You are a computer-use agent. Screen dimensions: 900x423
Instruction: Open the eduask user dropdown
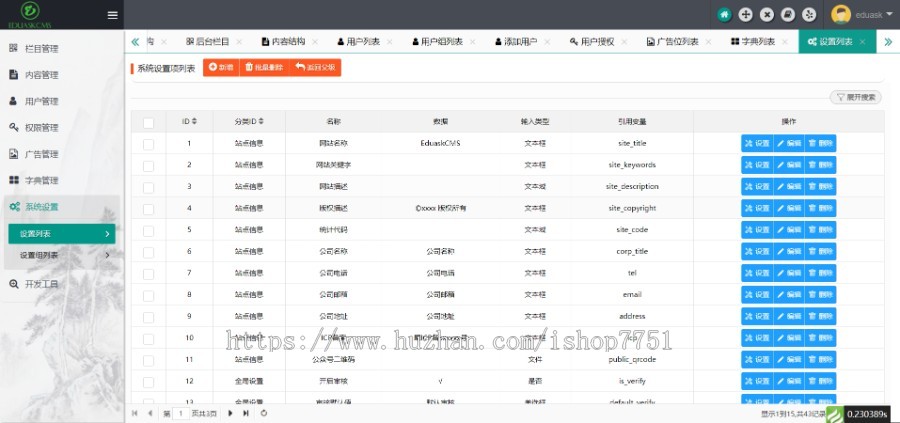pyautogui.click(x=872, y=15)
